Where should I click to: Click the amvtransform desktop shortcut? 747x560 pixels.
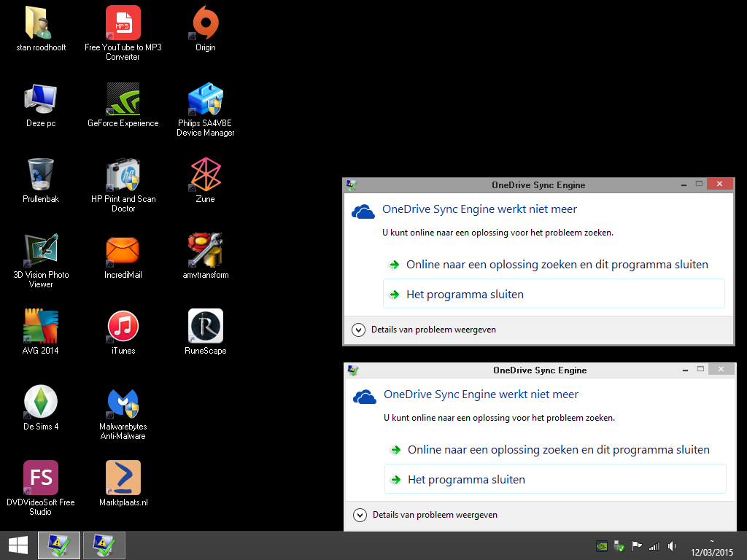pos(205,250)
